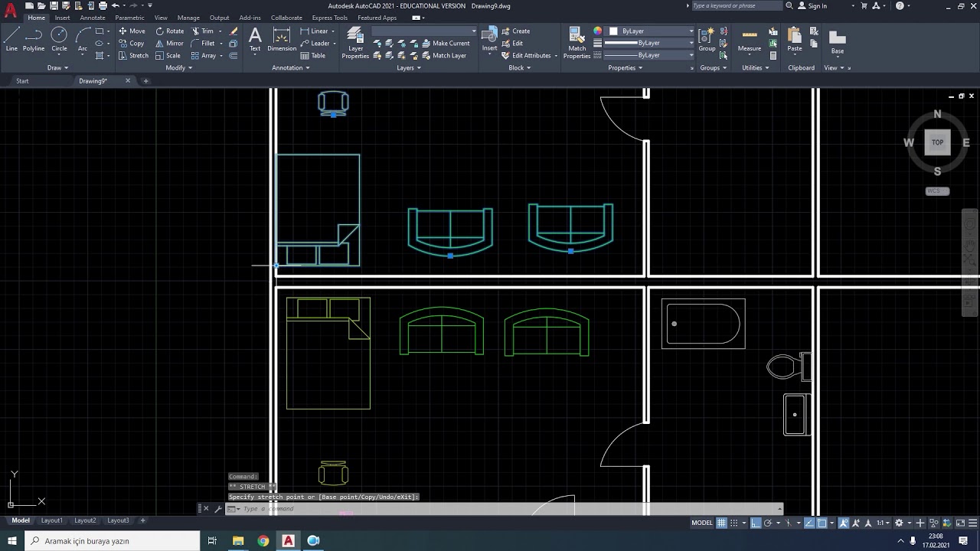Activate the Rotate tool
The height and width of the screenshot is (551, 980).
[169, 31]
